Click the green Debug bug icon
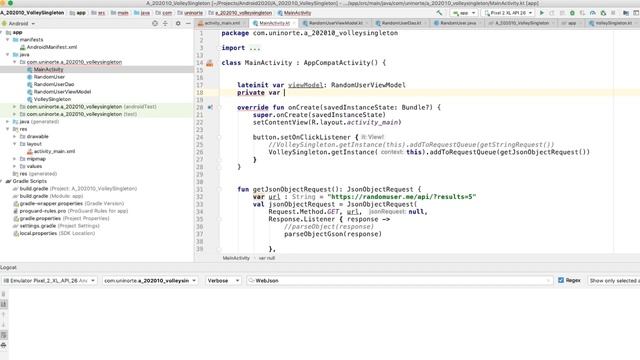This screenshot has height=360, width=640. 572,13
